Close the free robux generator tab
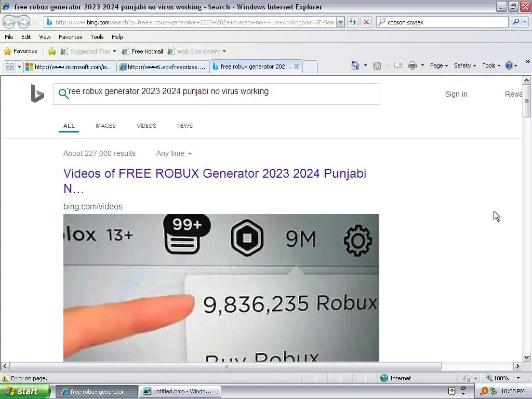This screenshot has width=532, height=399. click(x=296, y=66)
